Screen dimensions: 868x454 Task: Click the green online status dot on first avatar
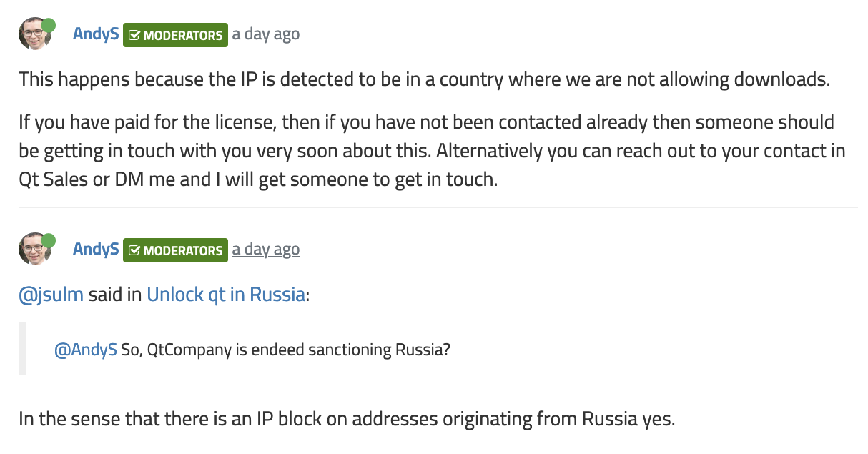coord(49,26)
